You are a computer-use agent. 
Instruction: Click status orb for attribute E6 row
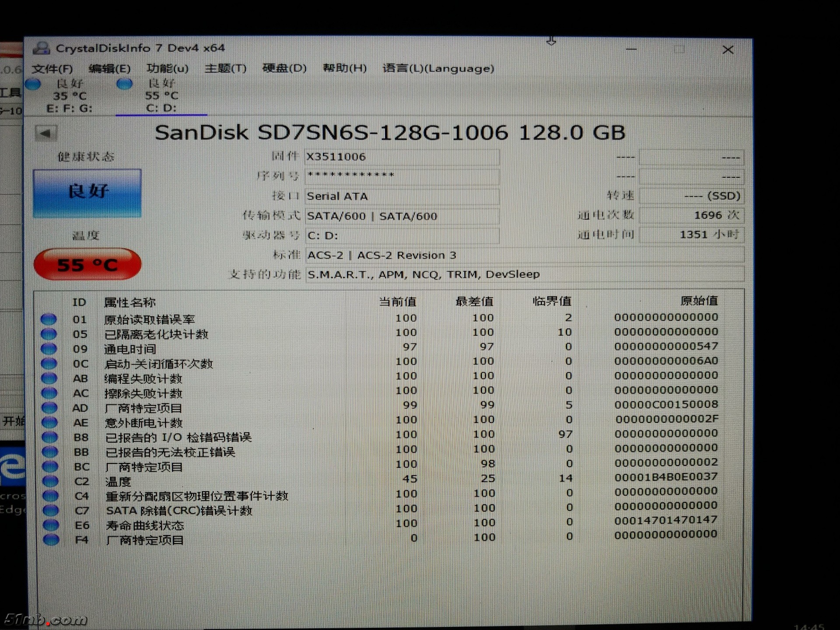click(x=50, y=525)
